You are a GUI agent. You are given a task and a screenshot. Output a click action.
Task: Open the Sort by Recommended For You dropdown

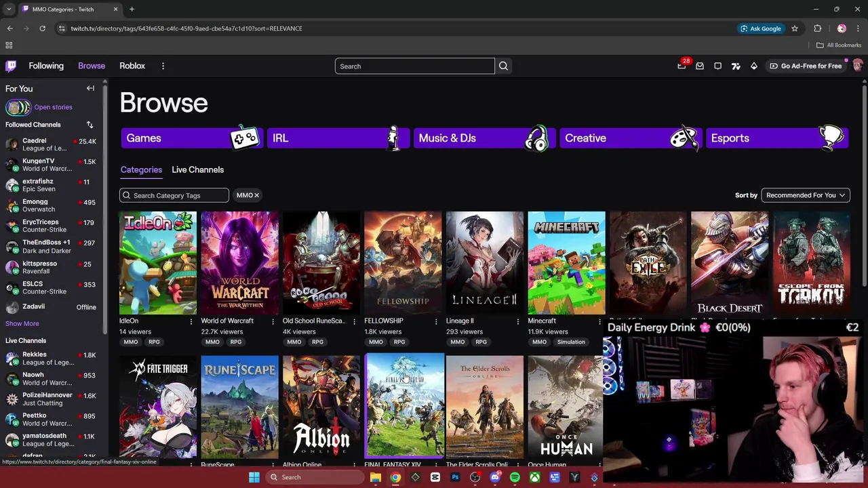[x=806, y=195]
